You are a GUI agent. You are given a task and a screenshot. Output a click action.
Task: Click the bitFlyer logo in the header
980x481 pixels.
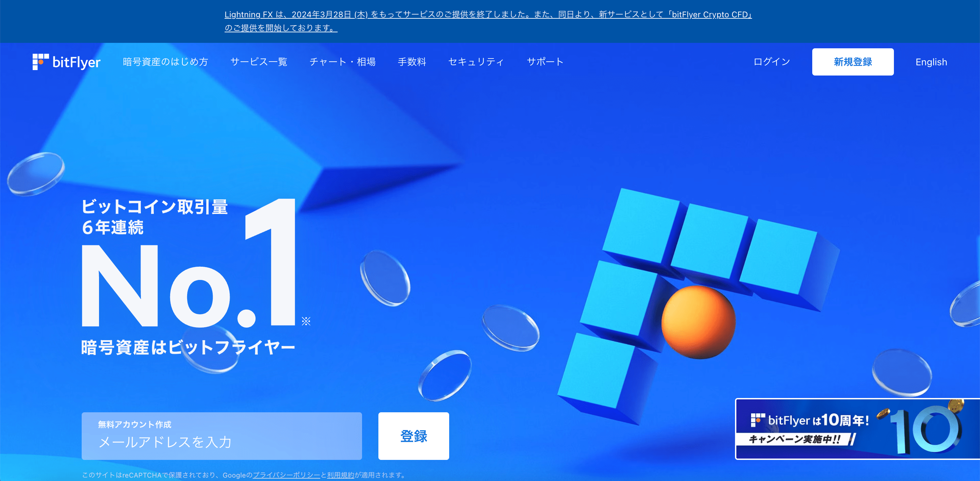[x=67, y=62]
